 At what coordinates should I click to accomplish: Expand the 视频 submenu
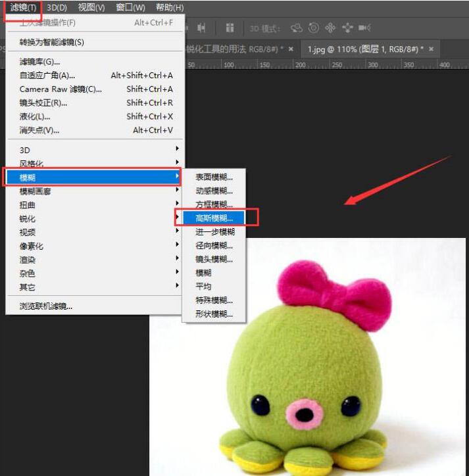click(x=95, y=232)
